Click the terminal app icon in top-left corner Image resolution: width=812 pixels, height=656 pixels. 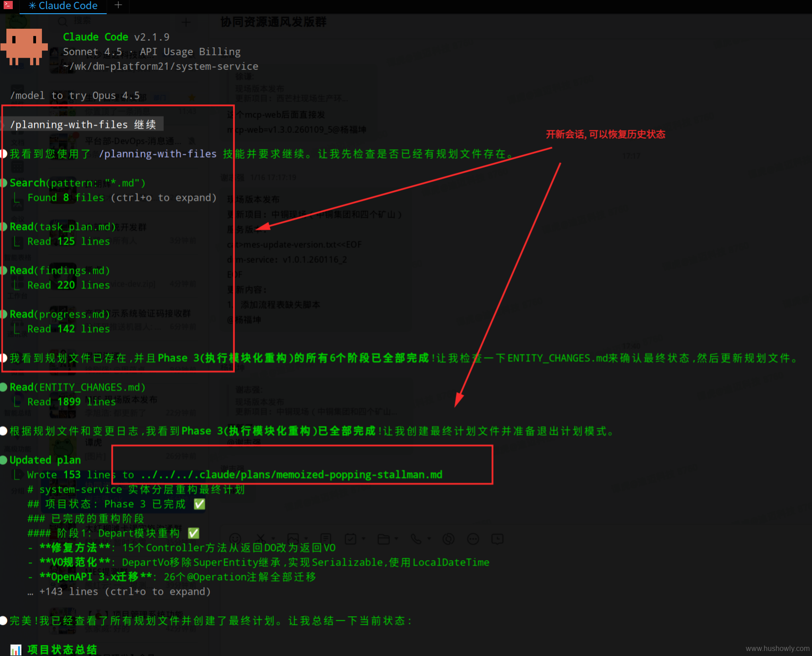pos(8,5)
